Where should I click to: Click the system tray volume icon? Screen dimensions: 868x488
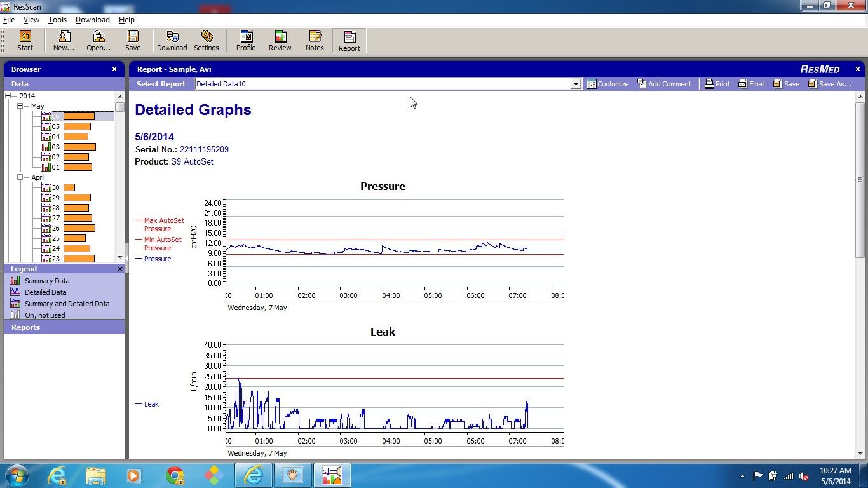pos(803,476)
